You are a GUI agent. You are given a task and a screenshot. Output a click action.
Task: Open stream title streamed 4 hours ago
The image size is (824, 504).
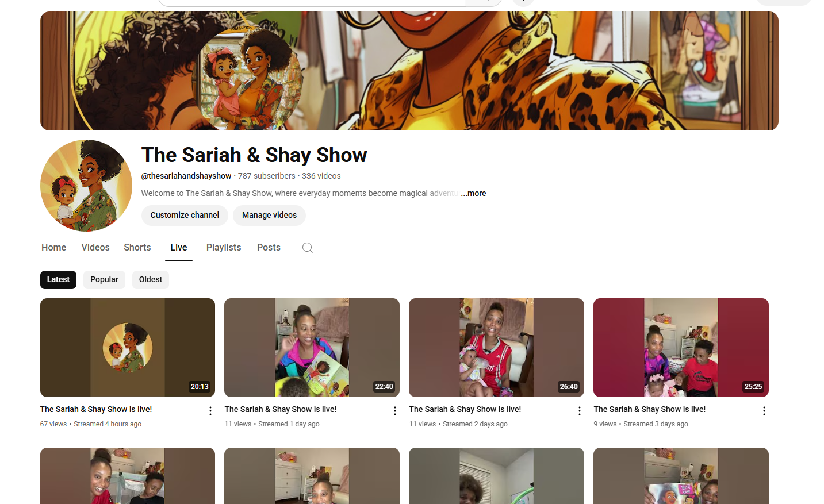pos(96,409)
